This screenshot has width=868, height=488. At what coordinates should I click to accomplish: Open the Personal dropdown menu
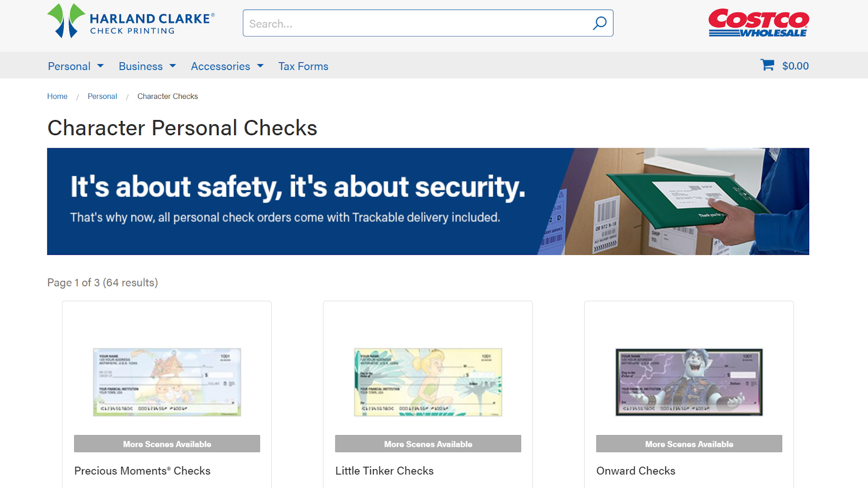[x=75, y=66]
